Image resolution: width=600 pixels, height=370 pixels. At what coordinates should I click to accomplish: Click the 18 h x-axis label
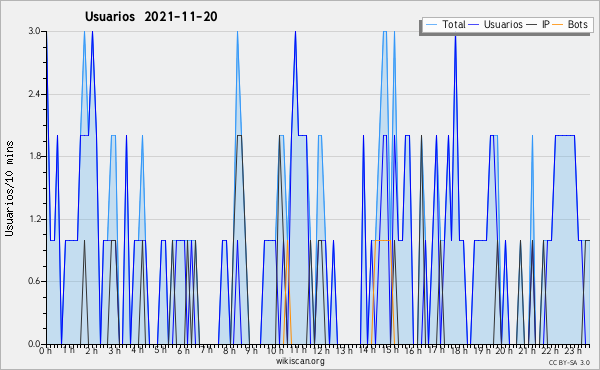(459, 351)
